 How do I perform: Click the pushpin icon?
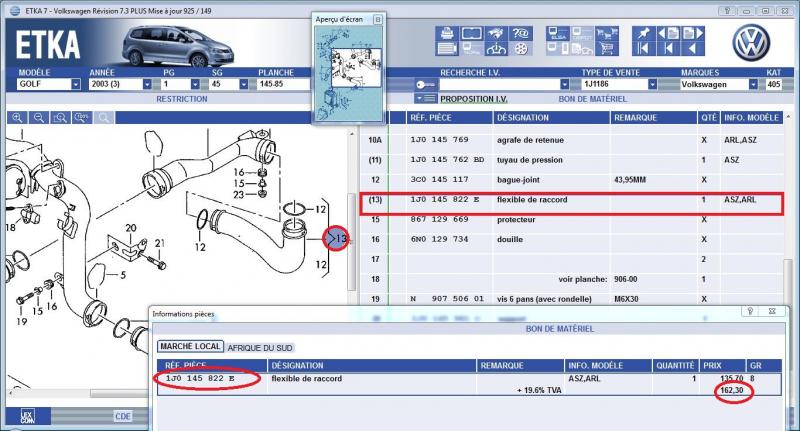(643, 34)
